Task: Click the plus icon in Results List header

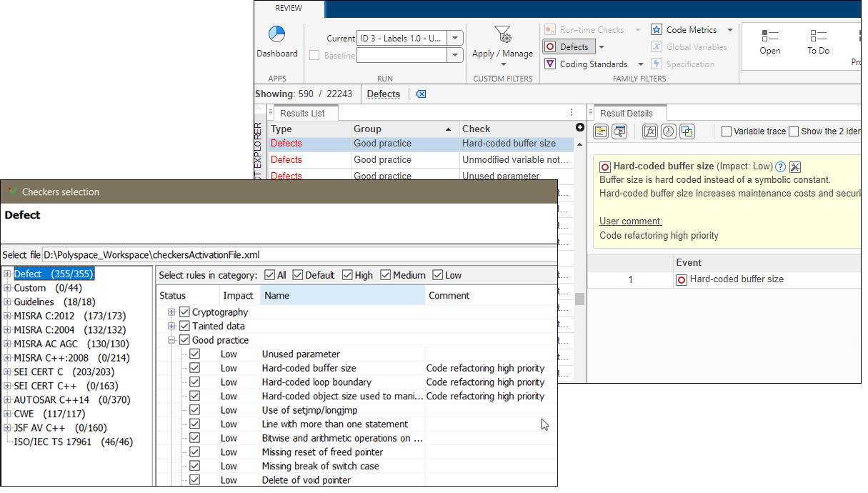Action: click(580, 127)
